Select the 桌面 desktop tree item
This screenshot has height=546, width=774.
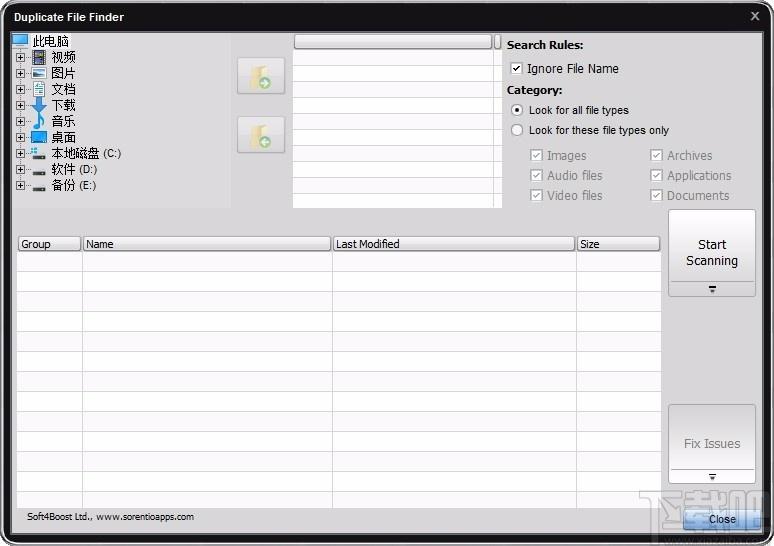(63, 137)
